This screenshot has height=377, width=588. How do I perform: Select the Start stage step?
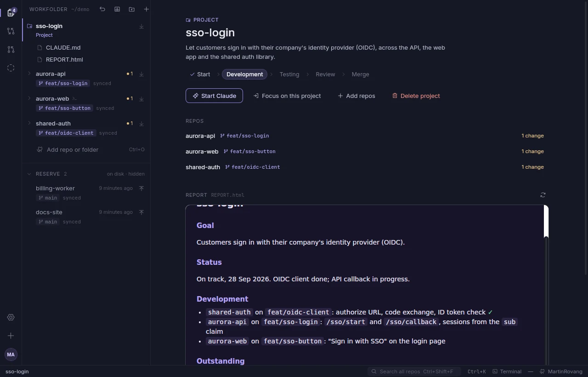[200, 74]
